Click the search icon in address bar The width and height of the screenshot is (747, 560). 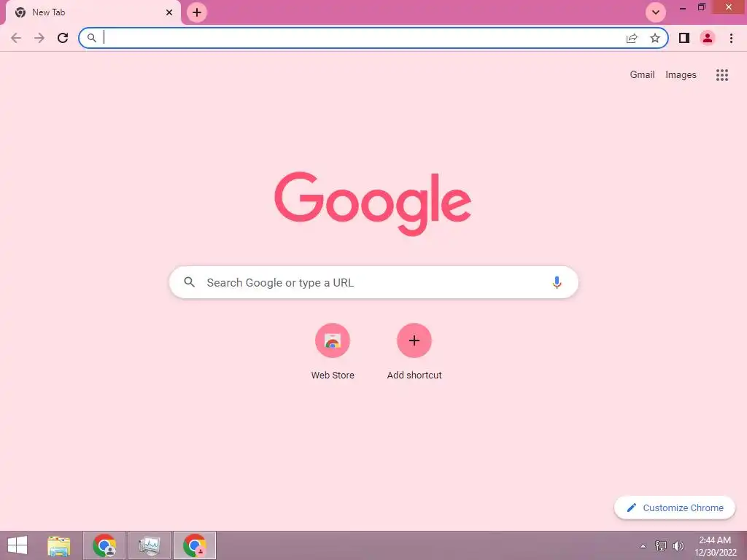pyautogui.click(x=91, y=38)
